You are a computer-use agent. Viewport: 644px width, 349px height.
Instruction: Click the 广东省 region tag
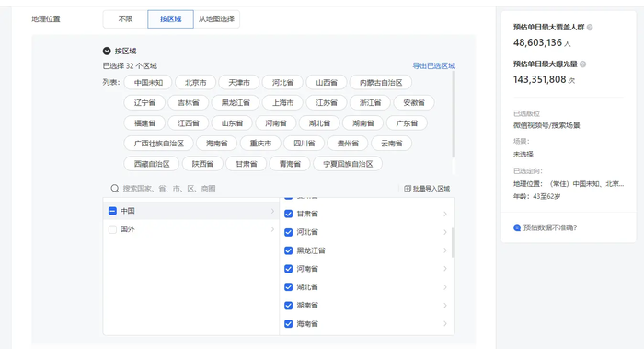point(407,122)
